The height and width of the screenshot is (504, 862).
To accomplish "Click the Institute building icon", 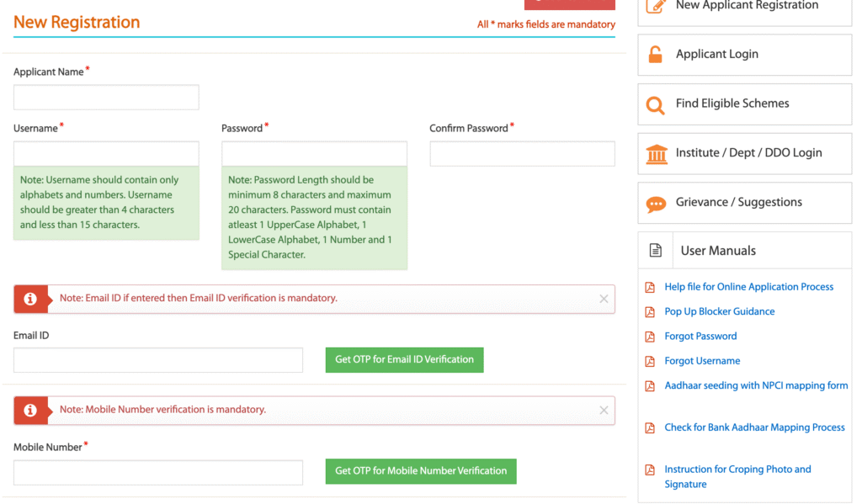I will [x=656, y=153].
